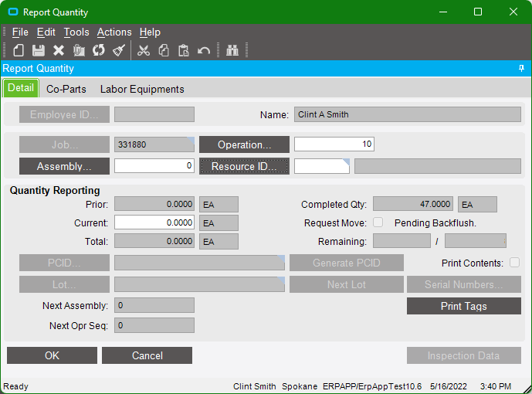Click the "Ready" status text
This screenshot has height=394, width=532.
(x=15, y=386)
